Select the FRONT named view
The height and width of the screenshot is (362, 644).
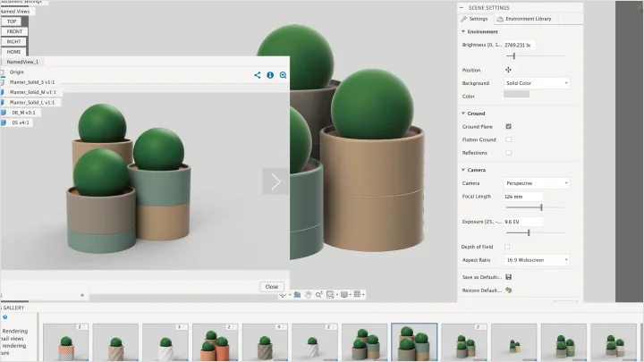(14, 31)
